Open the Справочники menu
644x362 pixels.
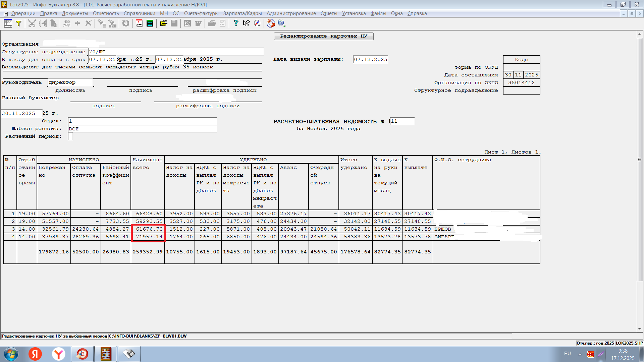(139, 13)
